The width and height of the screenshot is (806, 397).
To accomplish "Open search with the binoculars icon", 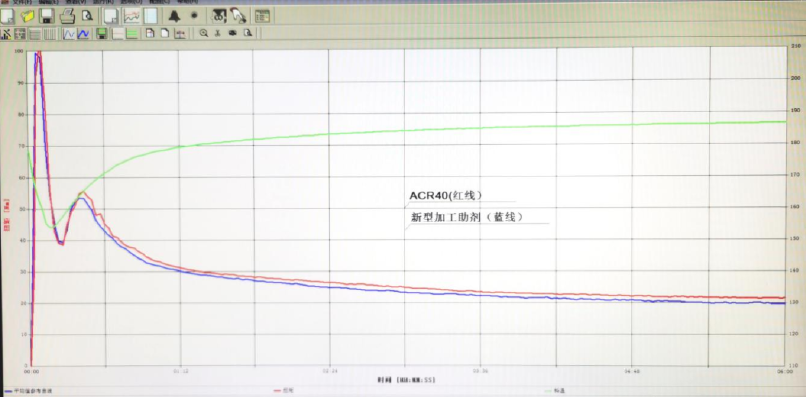I will click(219, 16).
